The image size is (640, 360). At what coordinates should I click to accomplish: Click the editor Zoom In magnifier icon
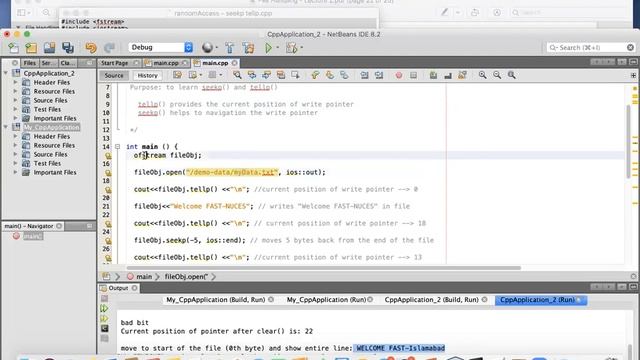click(482, 75)
